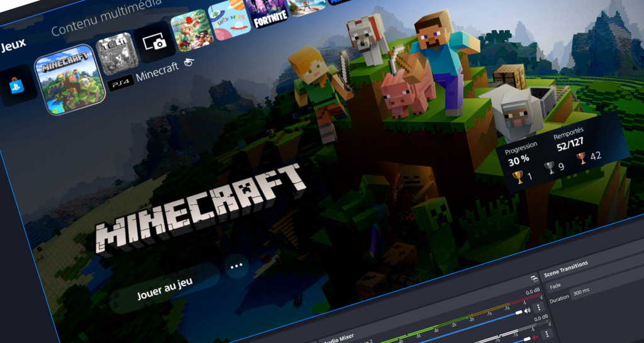Open the PlayStation Store icon
644x343 pixels.
coord(17,85)
